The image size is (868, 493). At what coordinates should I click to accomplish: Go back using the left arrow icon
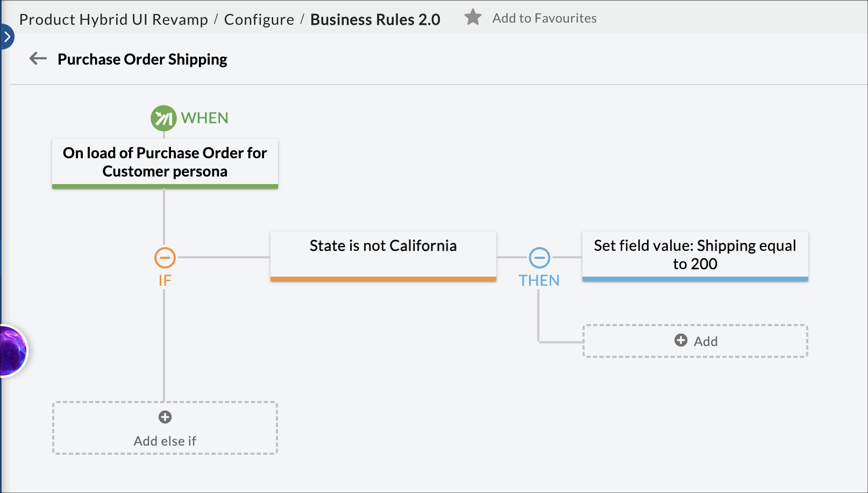pos(38,59)
